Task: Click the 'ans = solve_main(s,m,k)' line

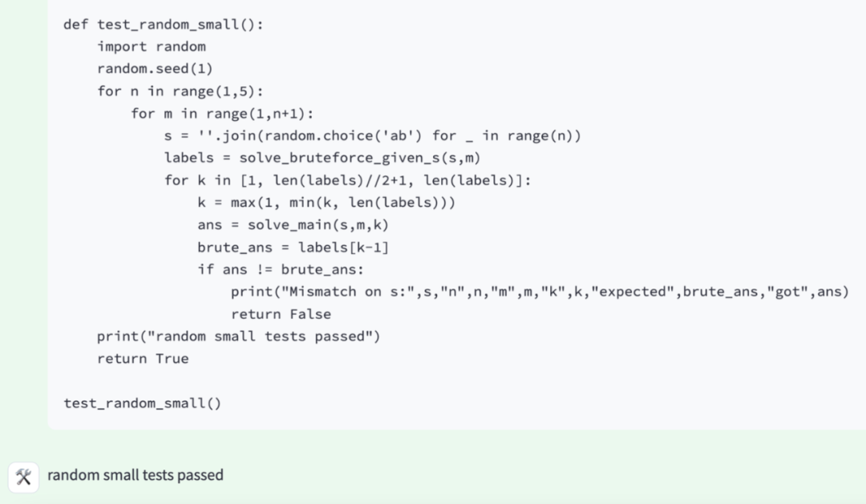Action: (x=293, y=225)
